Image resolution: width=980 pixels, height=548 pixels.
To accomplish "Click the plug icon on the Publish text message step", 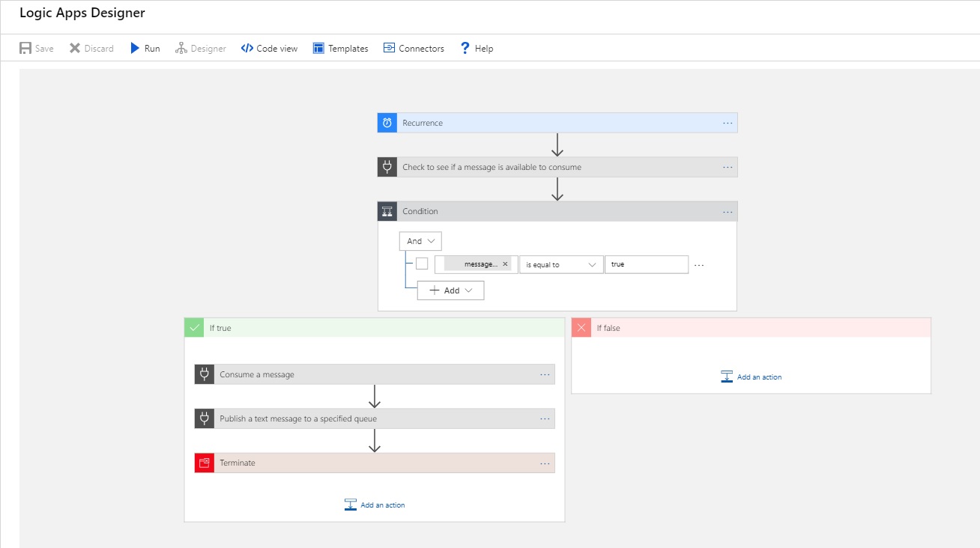I will coord(205,418).
